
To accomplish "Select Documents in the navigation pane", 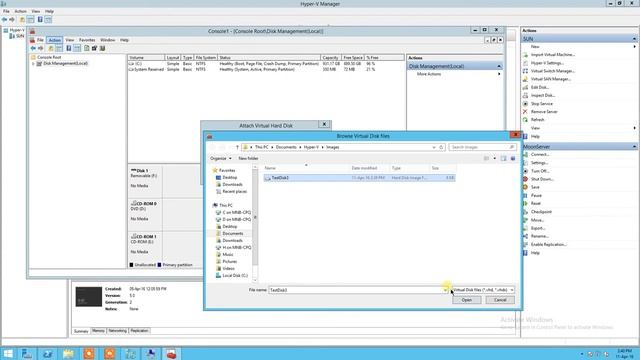I will pyautogui.click(x=232, y=233).
